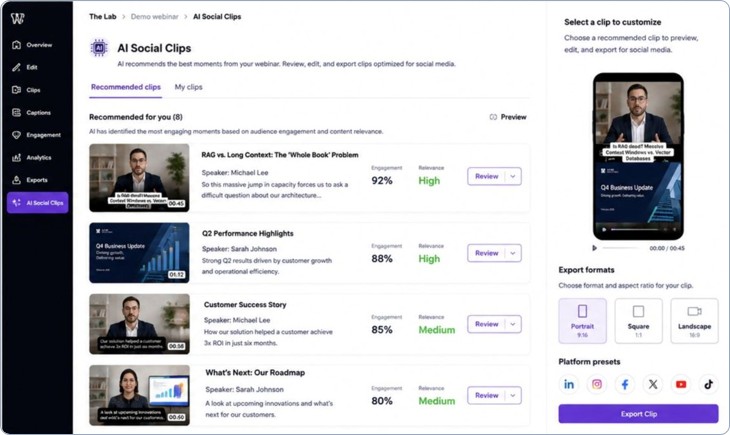Click AI Social Clips breadcrumb
The image size is (730, 435).
pyautogui.click(x=217, y=17)
